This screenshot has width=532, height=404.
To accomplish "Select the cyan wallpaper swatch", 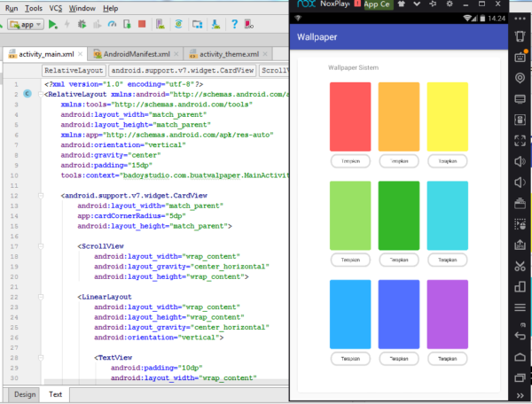I will click(x=447, y=214).
